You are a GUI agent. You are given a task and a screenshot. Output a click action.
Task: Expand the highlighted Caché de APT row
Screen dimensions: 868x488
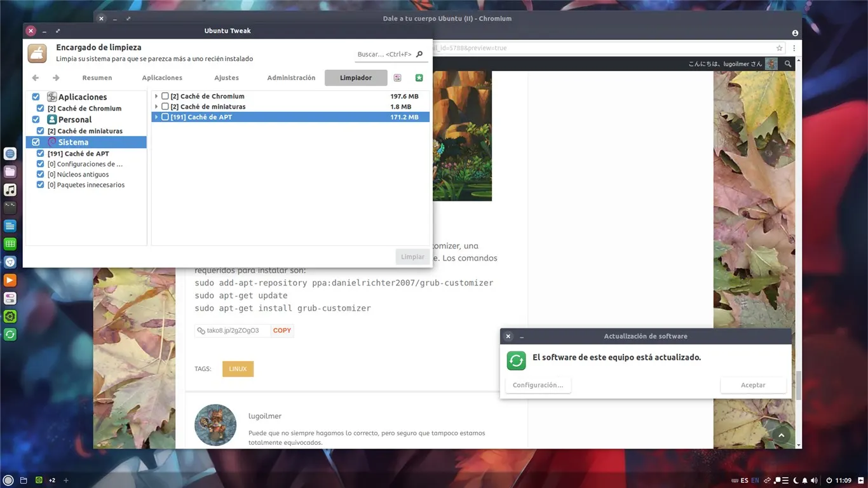pyautogui.click(x=156, y=117)
